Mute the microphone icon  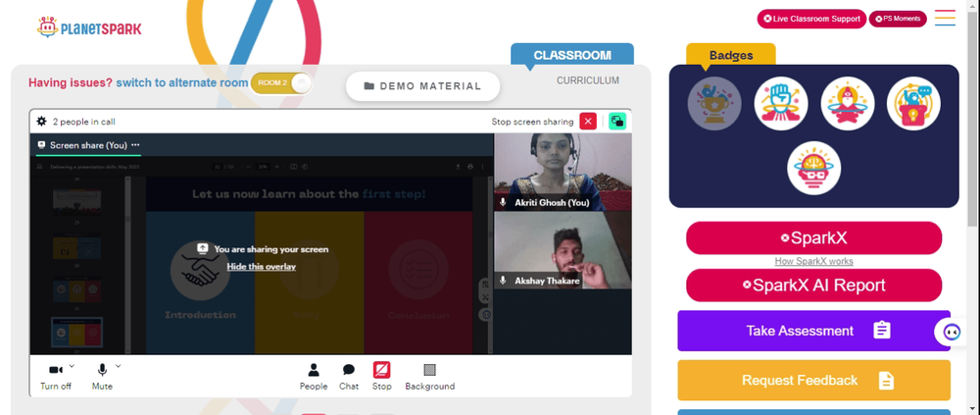[102, 370]
